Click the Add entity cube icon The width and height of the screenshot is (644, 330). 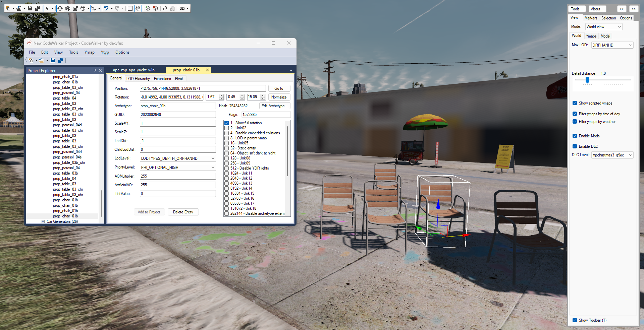tap(148, 8)
